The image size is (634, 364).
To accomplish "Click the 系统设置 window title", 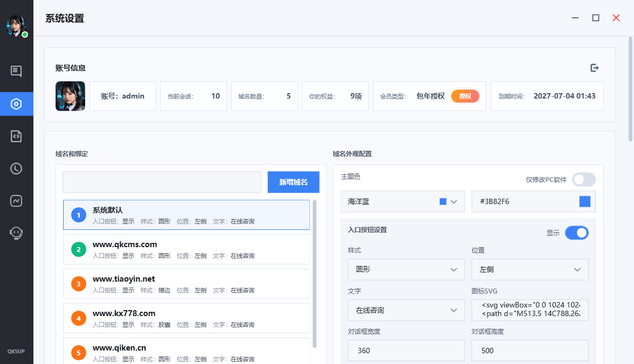I will tap(65, 19).
